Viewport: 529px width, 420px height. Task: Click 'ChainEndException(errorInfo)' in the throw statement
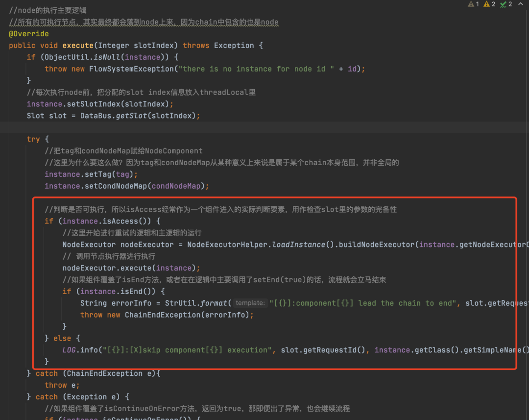pyautogui.click(x=187, y=315)
